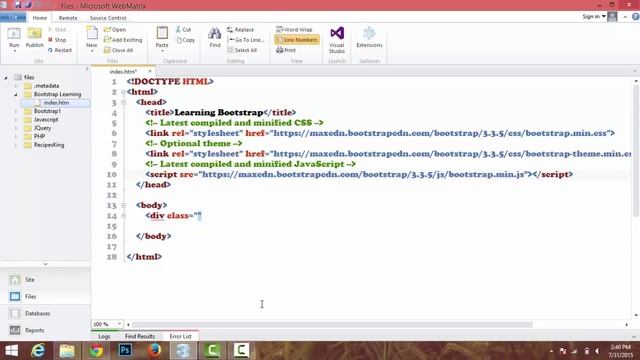640x360 pixels.
Task: Open the 100 % zoom dropdown
Action: pyautogui.click(x=119, y=324)
